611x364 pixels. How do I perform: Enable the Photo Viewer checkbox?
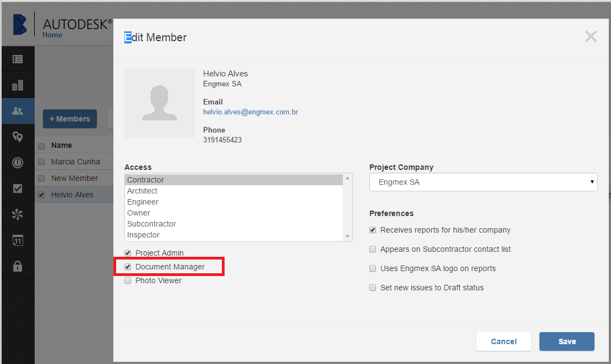point(128,280)
